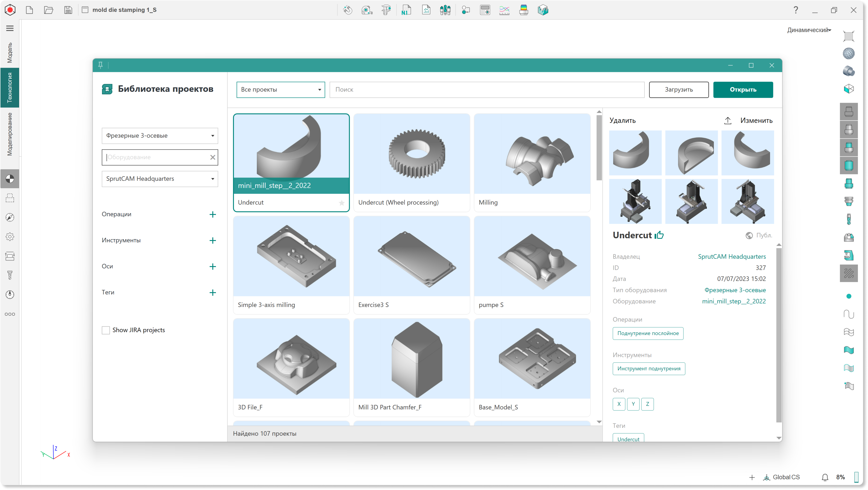Favorite the Undercut card star
The height and width of the screenshot is (490, 868).
point(342,203)
